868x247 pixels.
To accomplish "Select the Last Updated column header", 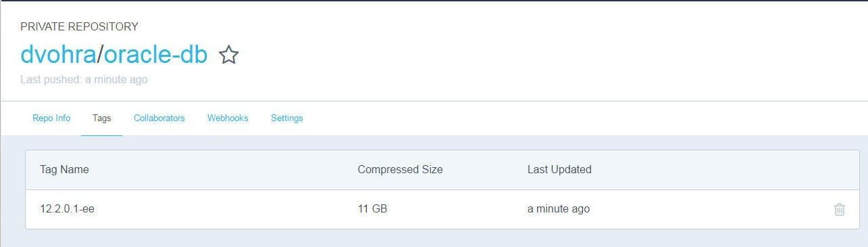I will [x=559, y=169].
